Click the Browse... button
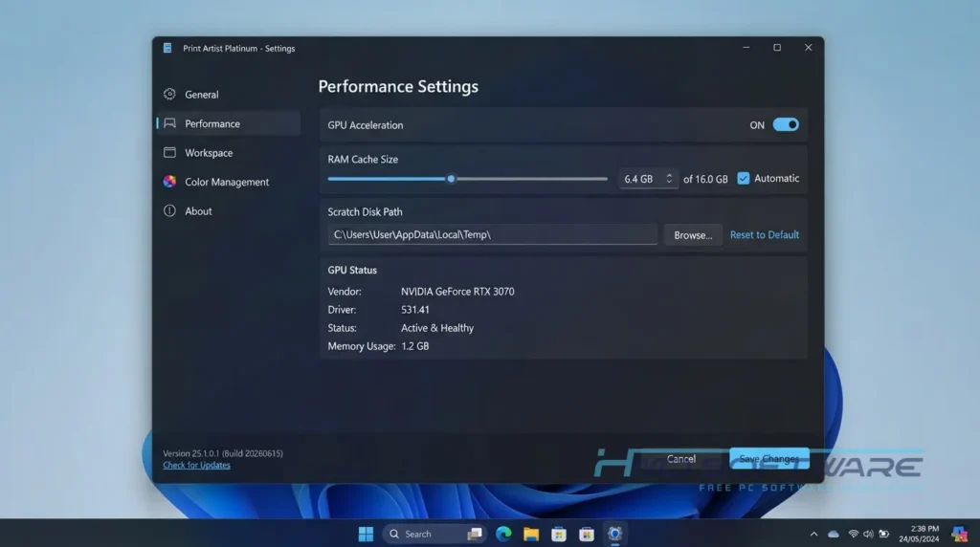980x547 pixels. pos(693,235)
